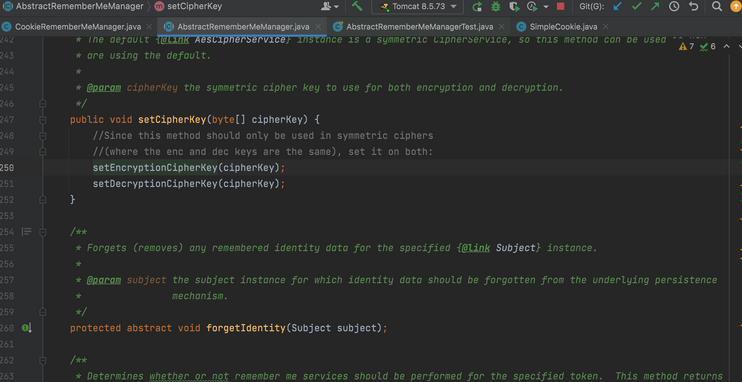Click the @param tag on line 245
The height and width of the screenshot is (382, 742).
pos(104,88)
